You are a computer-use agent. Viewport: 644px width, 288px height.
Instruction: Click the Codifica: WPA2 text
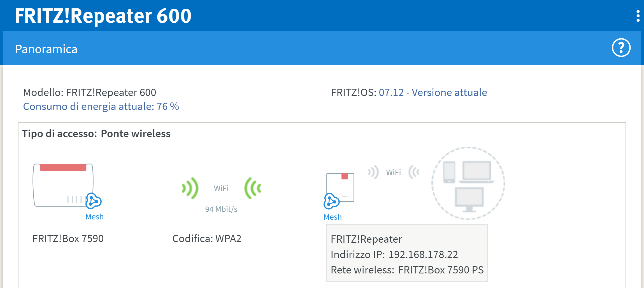[207, 238]
